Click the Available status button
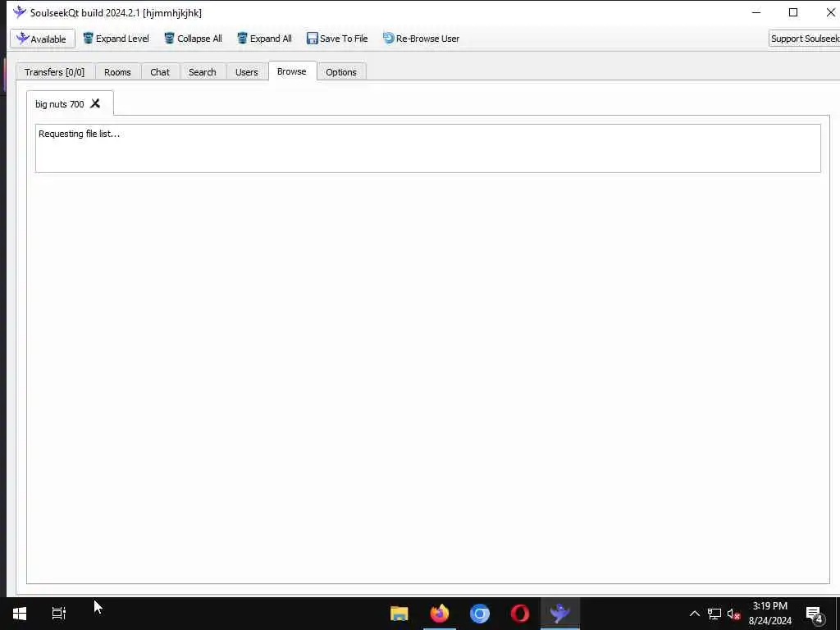The image size is (840, 630). point(43,39)
